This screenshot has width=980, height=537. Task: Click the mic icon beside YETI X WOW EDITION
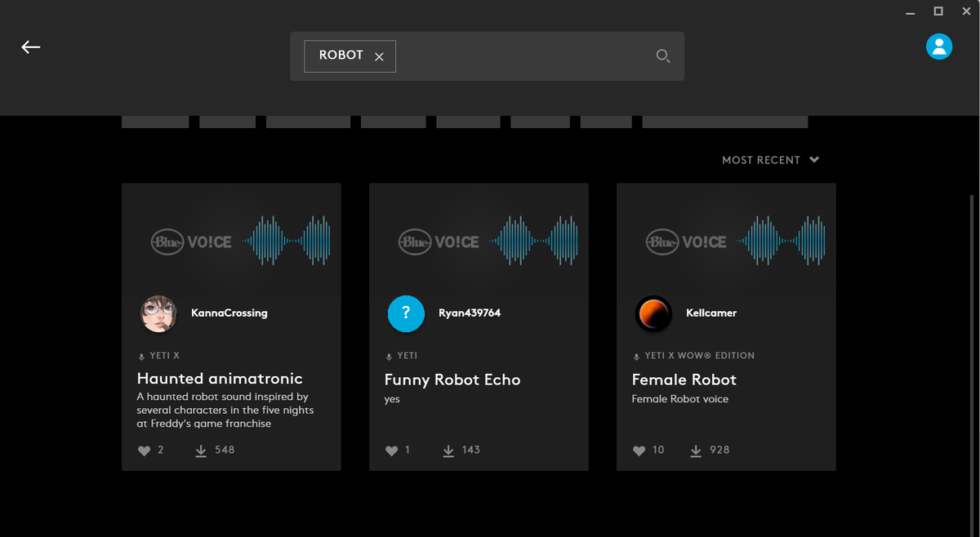click(x=636, y=355)
